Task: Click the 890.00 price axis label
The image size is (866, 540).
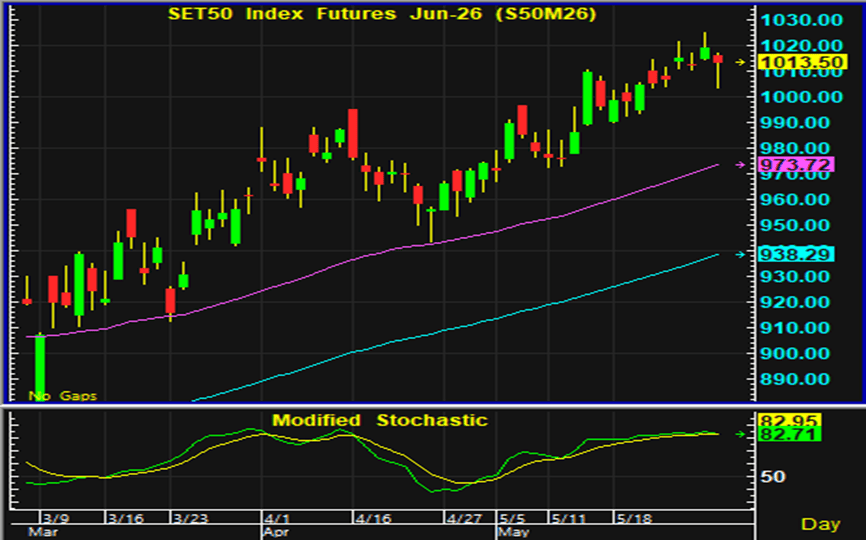Action: tap(795, 379)
